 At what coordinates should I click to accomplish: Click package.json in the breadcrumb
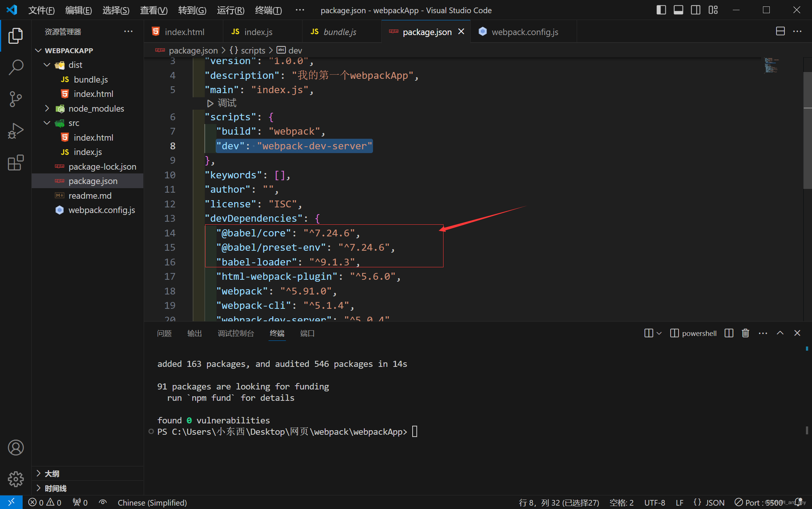[193, 51]
